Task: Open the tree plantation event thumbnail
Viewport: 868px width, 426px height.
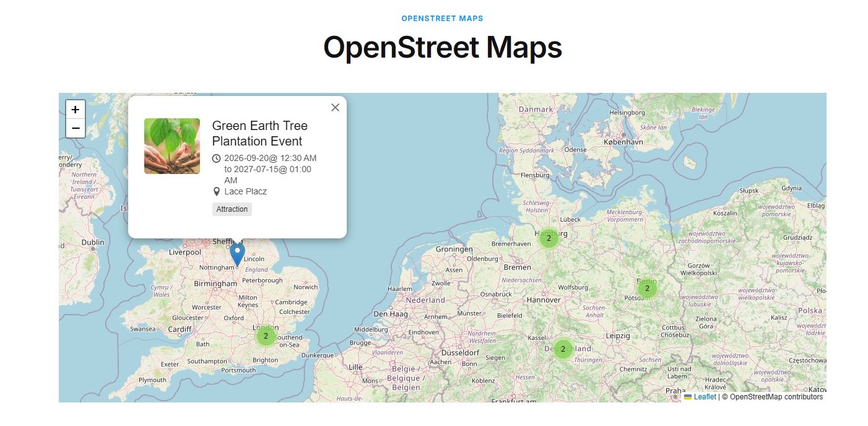Action: point(172,146)
